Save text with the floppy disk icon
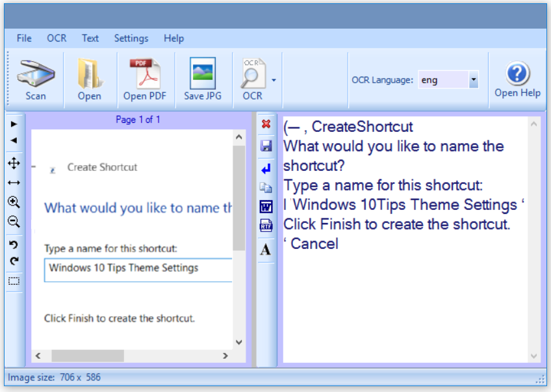Screen dimensions: 551x392 click(x=266, y=146)
